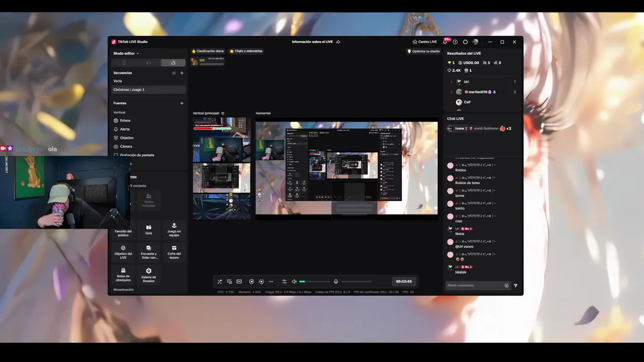Click the share arrow next to LIVE info
The height and width of the screenshot is (362, 644).
coord(338,42)
